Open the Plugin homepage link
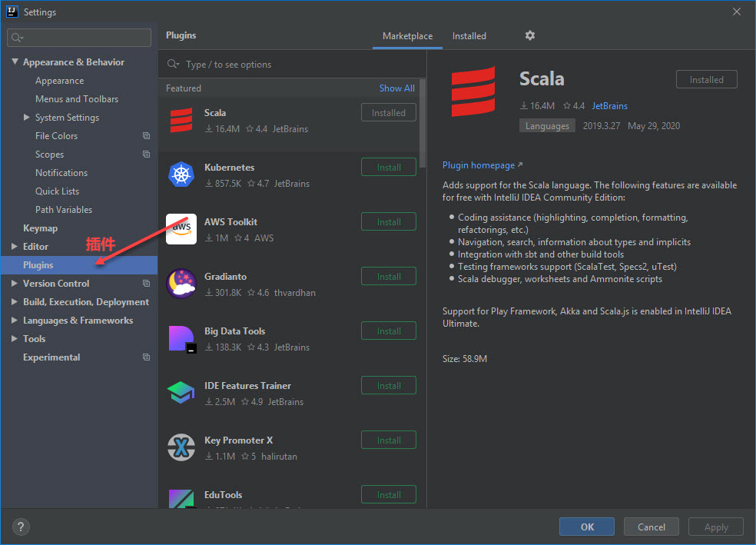Screen dimensions: 756x545 tap(482, 165)
